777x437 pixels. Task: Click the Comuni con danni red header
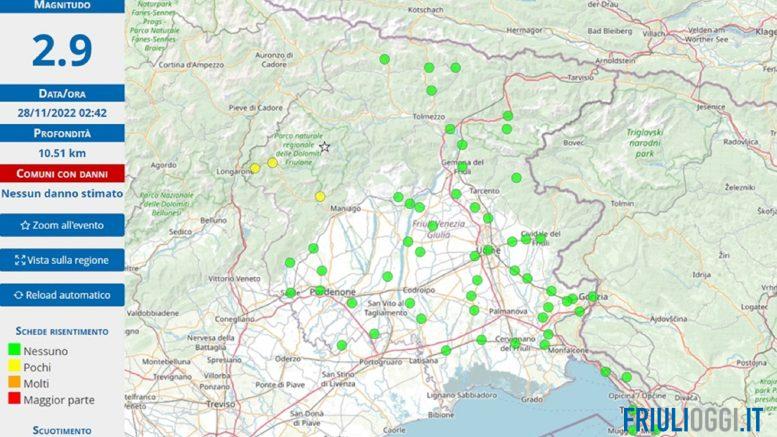[62, 173]
